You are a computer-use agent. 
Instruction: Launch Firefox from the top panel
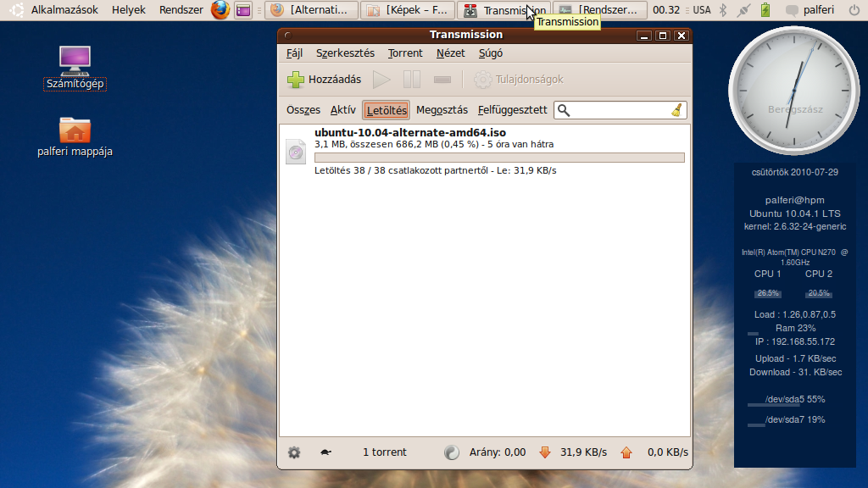[x=220, y=10]
